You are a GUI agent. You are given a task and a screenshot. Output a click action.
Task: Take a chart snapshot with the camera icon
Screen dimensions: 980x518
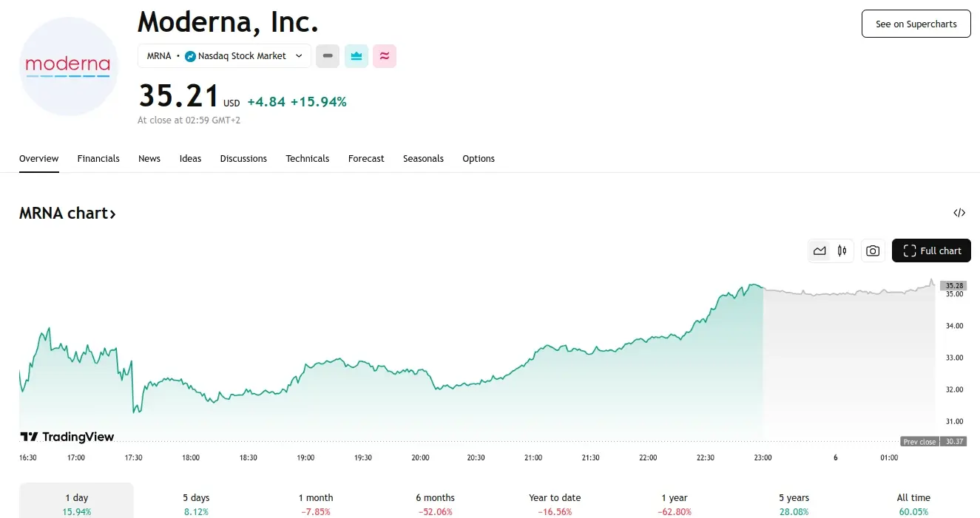(x=873, y=251)
